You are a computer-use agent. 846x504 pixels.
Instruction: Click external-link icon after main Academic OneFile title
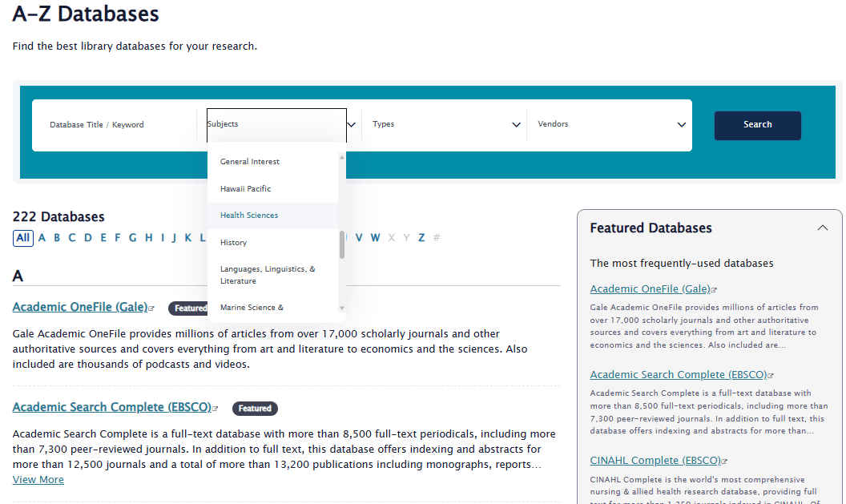[x=151, y=308]
